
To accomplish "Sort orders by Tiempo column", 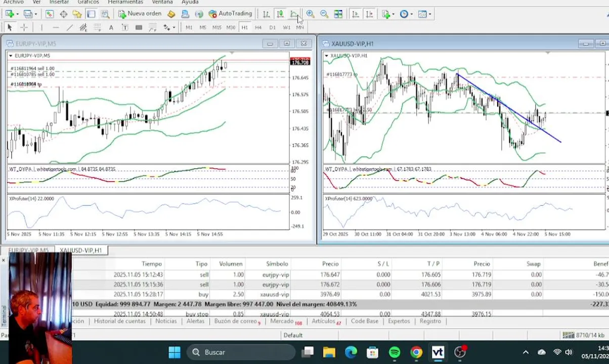I will point(152,264).
